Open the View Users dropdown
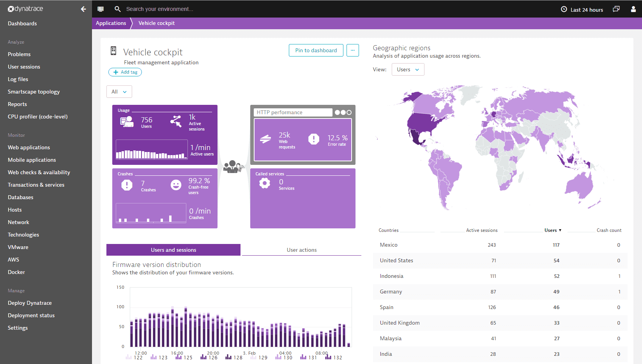Viewport: 642px width, 364px height. tap(408, 69)
